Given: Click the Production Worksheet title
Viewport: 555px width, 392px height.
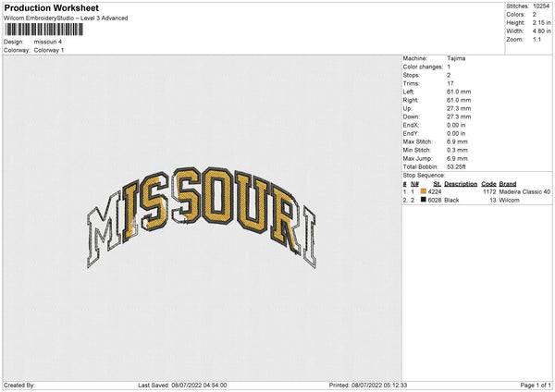Looking at the screenshot, I should [x=51, y=7].
